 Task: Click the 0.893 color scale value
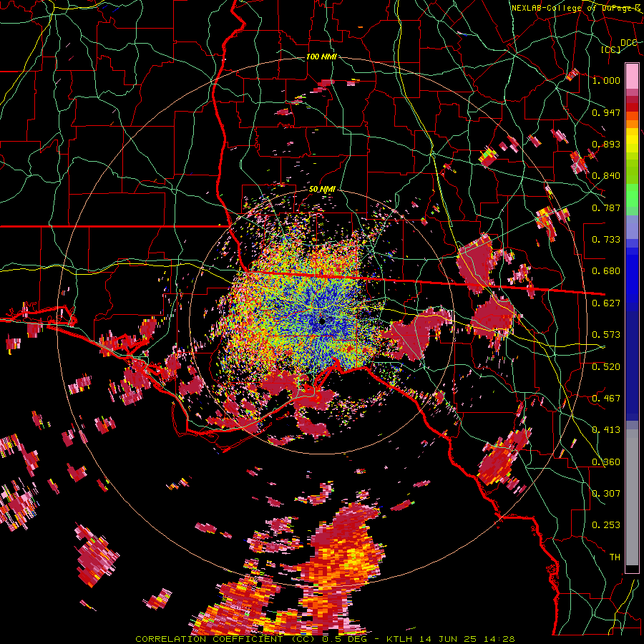pyautogui.click(x=606, y=144)
